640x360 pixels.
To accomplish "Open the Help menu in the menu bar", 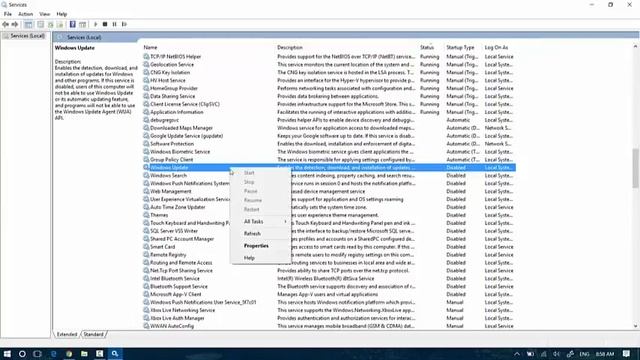I will [62, 14].
